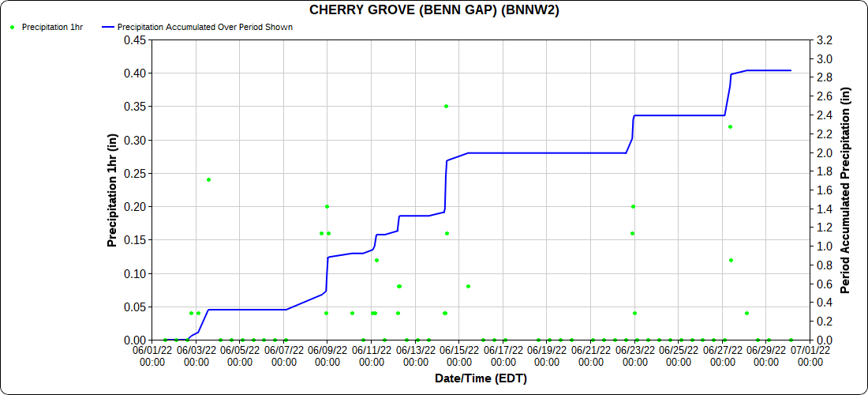Toggle Precipitation Accumulated Over Period Shown series label
The height and width of the screenshot is (395, 868).
pyautogui.click(x=205, y=27)
